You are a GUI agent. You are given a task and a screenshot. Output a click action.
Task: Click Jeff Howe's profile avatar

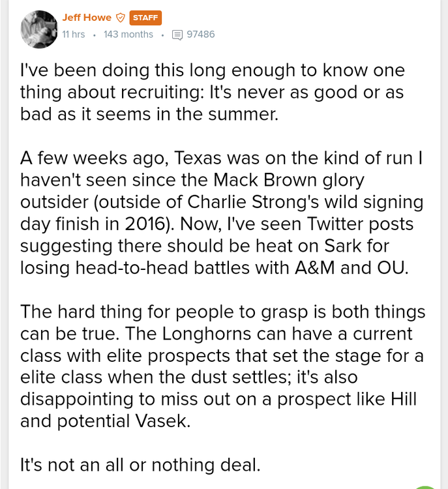coord(38,28)
